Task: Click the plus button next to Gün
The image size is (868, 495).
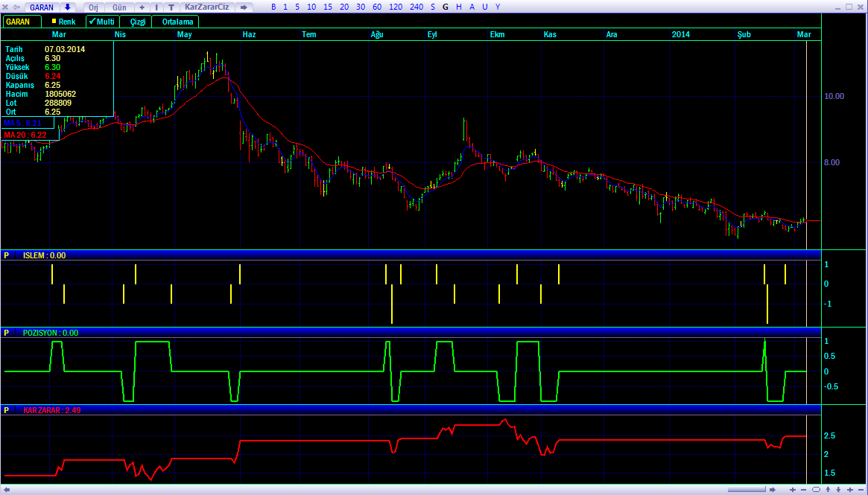Action: (142, 7)
